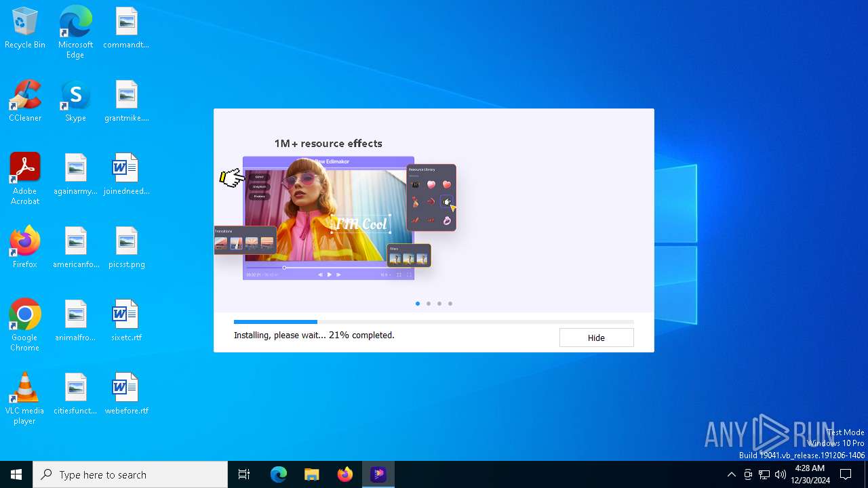868x488 pixels.
Task: Click the installer app taskbar icon
Action: click(x=378, y=474)
